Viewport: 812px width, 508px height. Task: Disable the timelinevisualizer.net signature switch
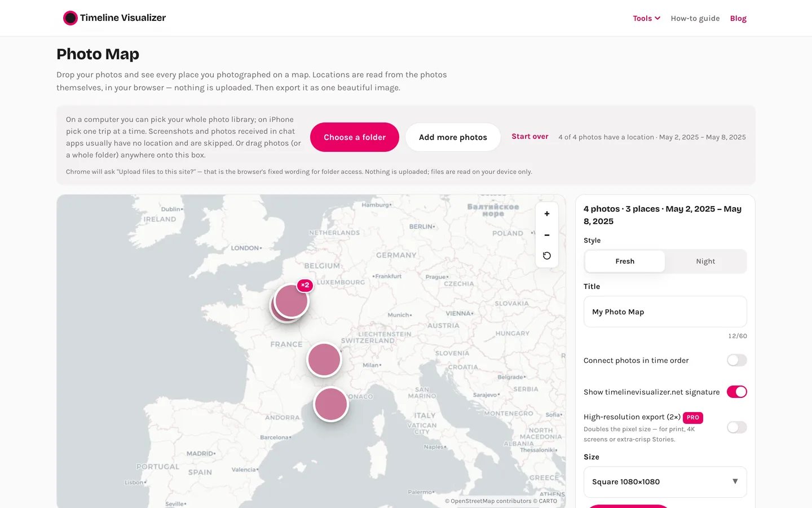pyautogui.click(x=737, y=392)
